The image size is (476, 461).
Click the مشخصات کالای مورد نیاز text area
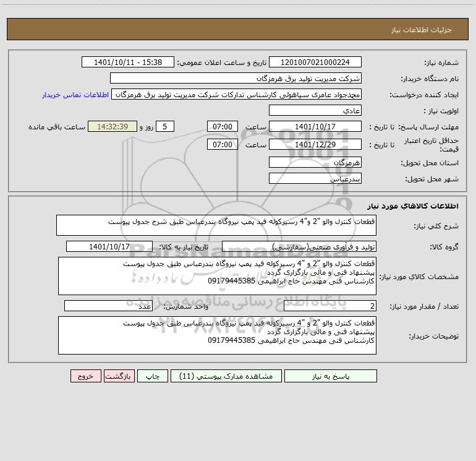tap(217, 276)
